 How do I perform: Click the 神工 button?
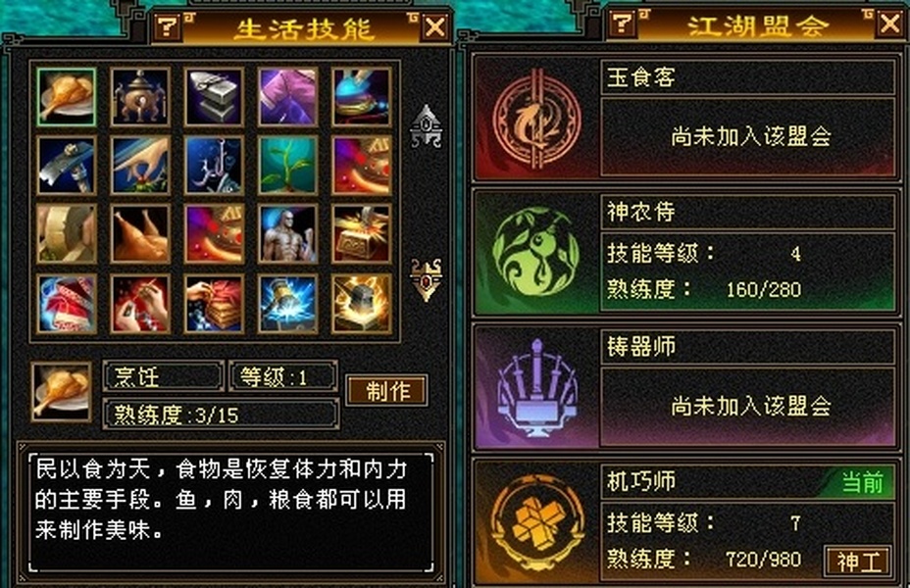857,561
